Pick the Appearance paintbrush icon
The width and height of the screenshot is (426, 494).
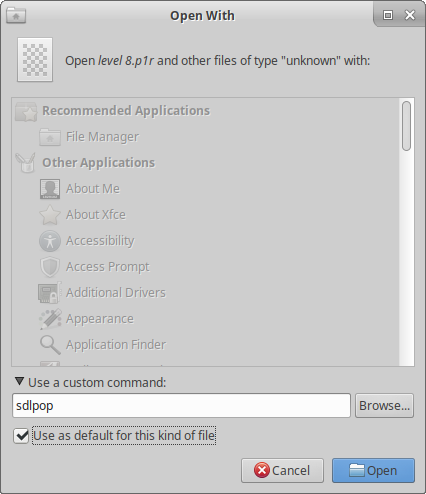50,319
